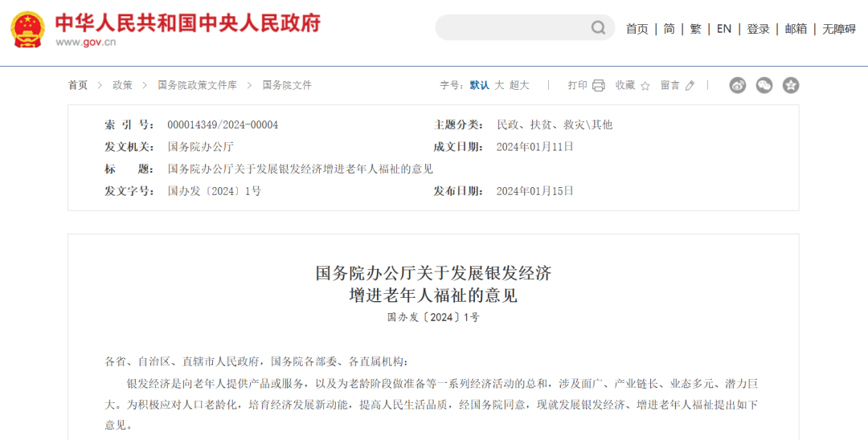
Task: Go to 首页 in the breadcrumb
Action: (x=77, y=85)
